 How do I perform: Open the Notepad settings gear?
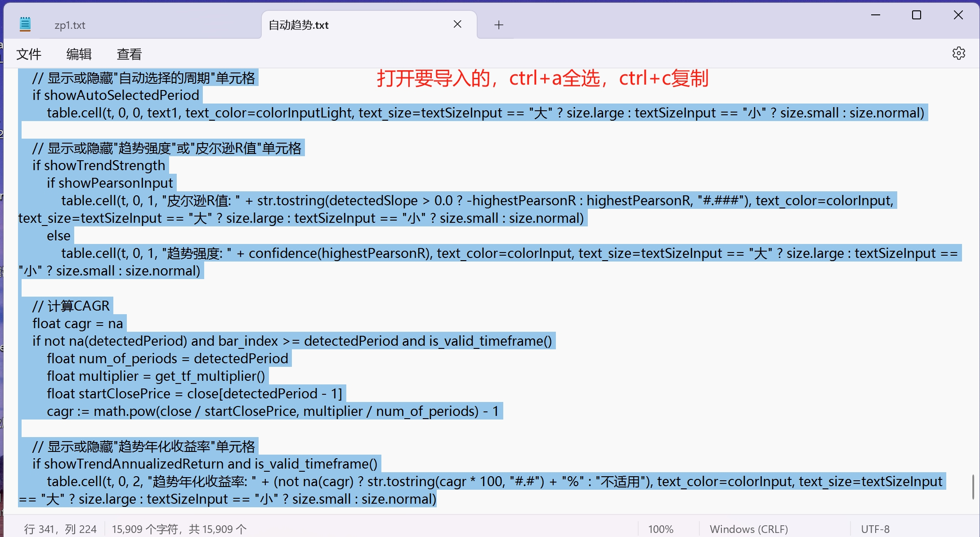pyautogui.click(x=958, y=54)
